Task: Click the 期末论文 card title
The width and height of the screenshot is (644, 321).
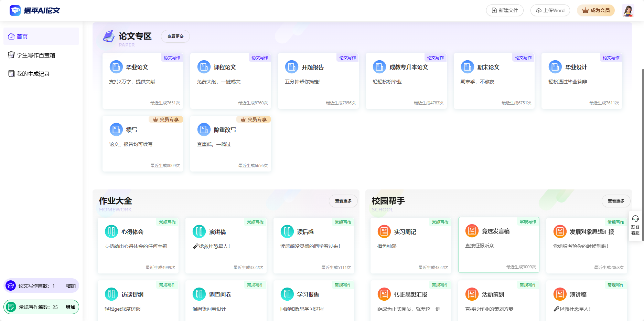Action: click(488, 67)
